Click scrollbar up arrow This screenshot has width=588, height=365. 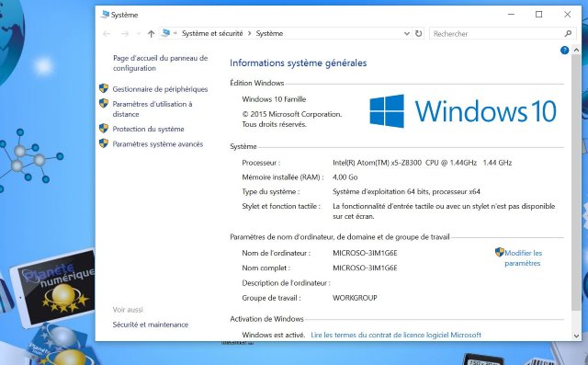tap(576, 50)
